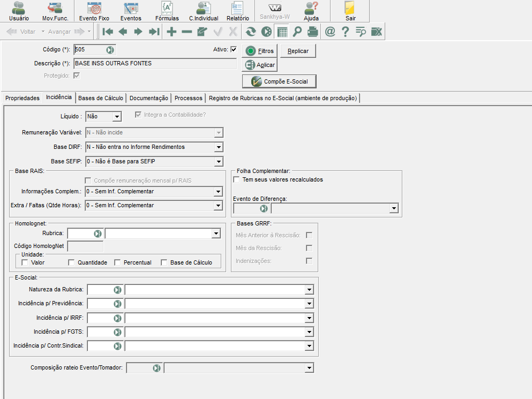Click the search magnifier icon
This screenshot has width=532, height=399.
(297, 32)
